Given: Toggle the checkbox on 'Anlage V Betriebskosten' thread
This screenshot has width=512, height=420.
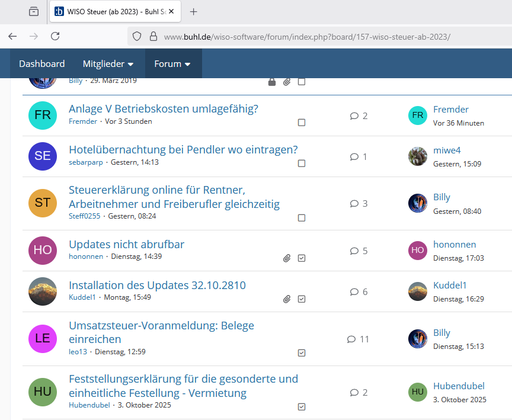Looking at the screenshot, I should pos(302,123).
